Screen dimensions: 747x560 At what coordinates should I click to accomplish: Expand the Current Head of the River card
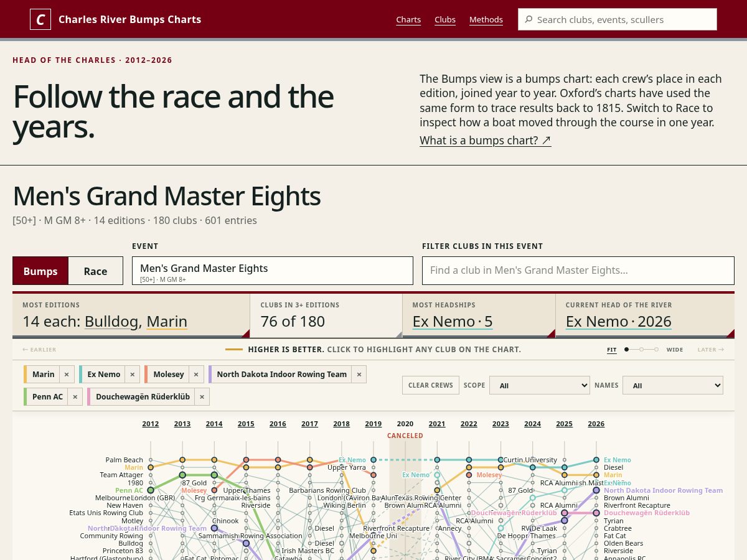(645, 315)
